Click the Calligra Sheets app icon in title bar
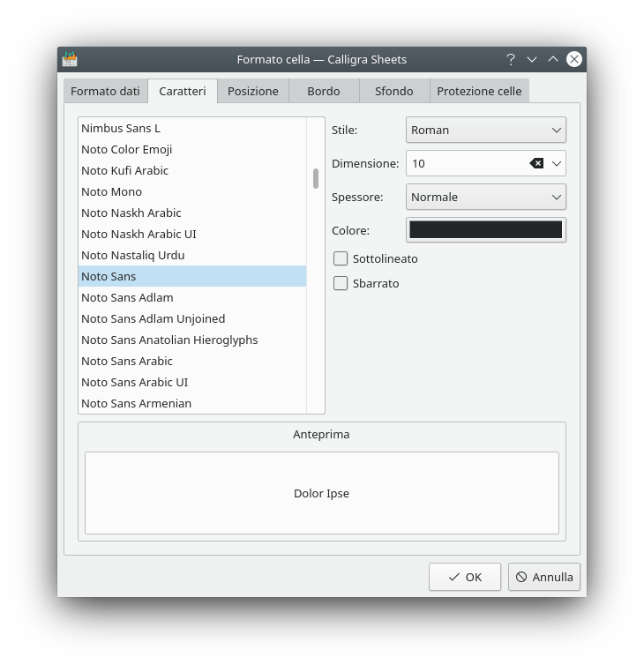This screenshot has height=665, width=644. 70,59
